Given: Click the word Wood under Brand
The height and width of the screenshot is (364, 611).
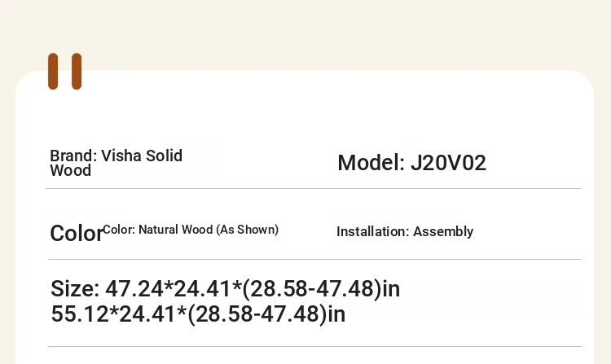Looking at the screenshot, I should [x=71, y=170].
